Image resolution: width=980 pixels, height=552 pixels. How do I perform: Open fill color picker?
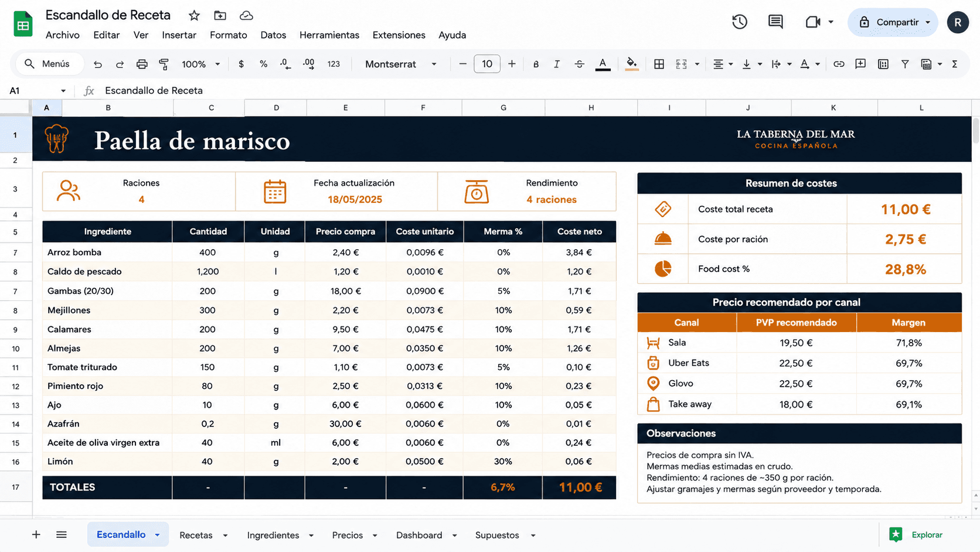(631, 64)
